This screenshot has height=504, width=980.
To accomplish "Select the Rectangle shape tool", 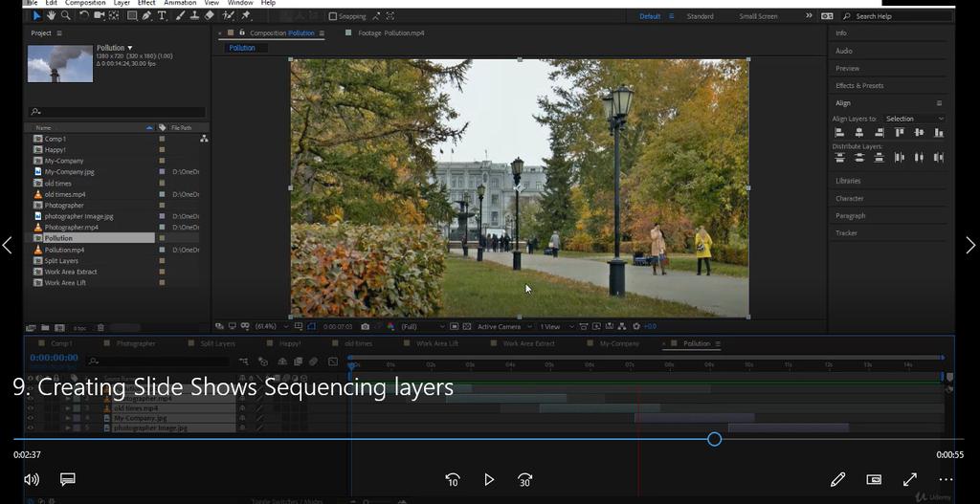I will (132, 15).
